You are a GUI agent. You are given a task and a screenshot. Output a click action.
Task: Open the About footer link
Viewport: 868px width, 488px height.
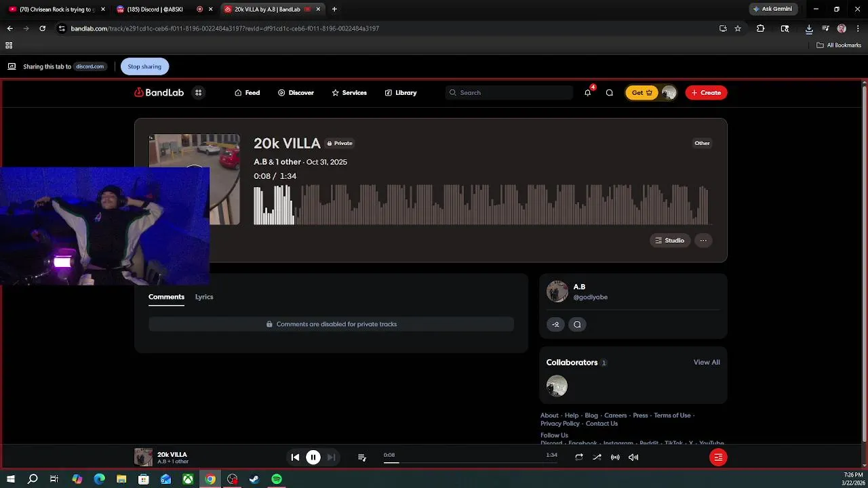(x=549, y=415)
